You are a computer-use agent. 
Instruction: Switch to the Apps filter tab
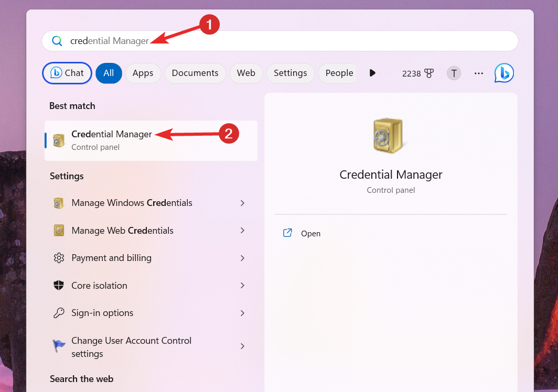tap(143, 73)
